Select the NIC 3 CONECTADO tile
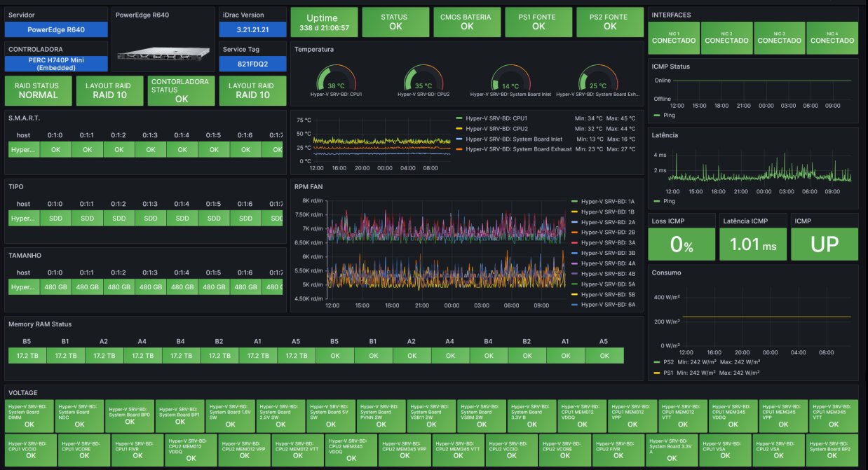Image resolution: width=868 pixels, height=470 pixels. click(x=780, y=38)
